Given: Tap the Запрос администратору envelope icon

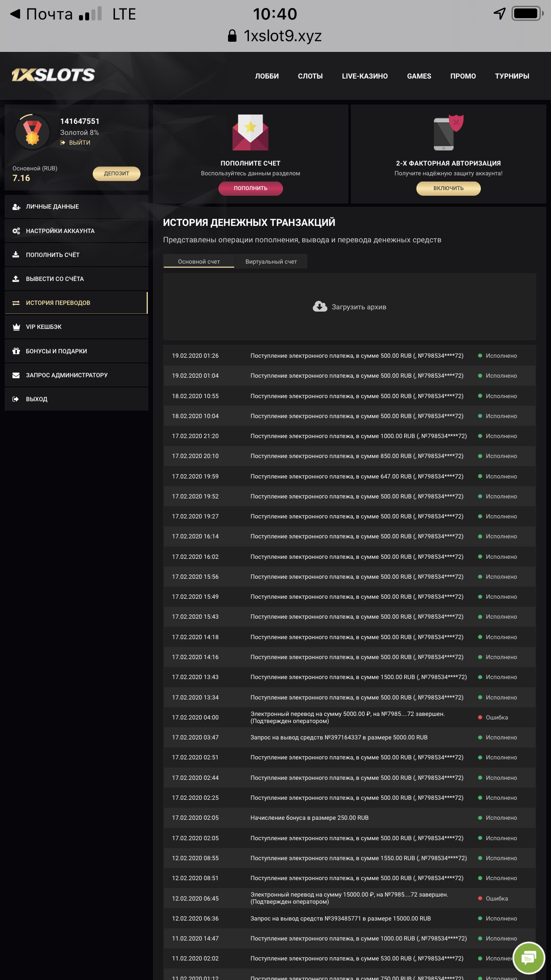Looking at the screenshot, I should 16,375.
